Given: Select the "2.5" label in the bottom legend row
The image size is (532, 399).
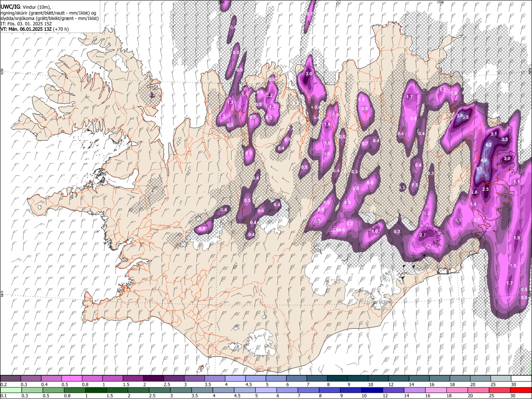Looking at the screenshot, I should pyautogui.click(x=153, y=396).
